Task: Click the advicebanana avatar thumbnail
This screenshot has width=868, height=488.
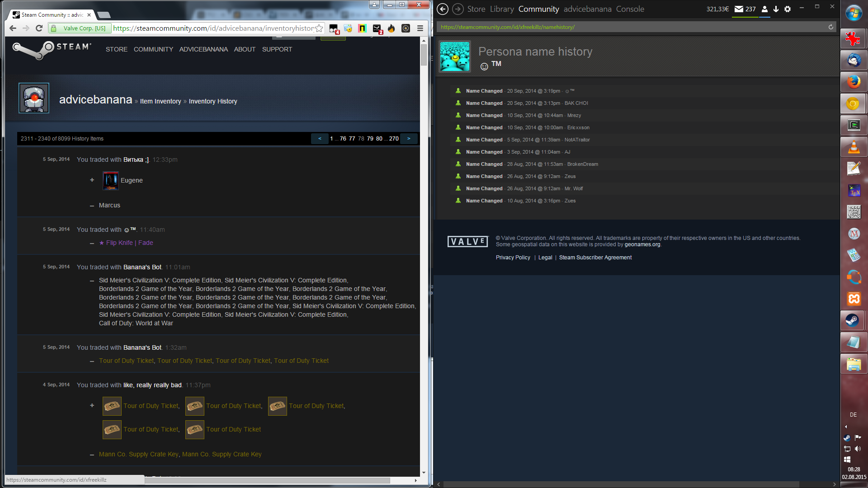Action: pyautogui.click(x=34, y=98)
